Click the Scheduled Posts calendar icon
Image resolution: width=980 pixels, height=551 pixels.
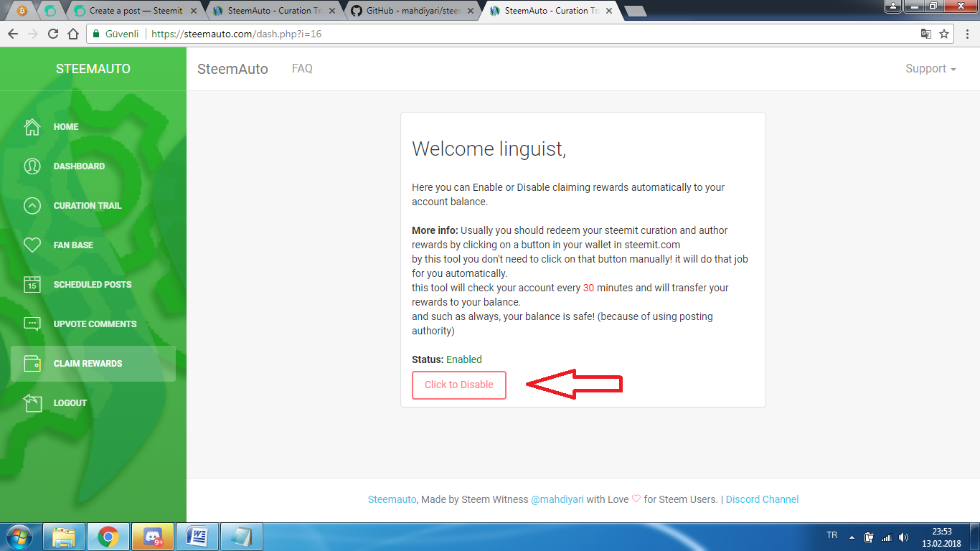click(32, 285)
